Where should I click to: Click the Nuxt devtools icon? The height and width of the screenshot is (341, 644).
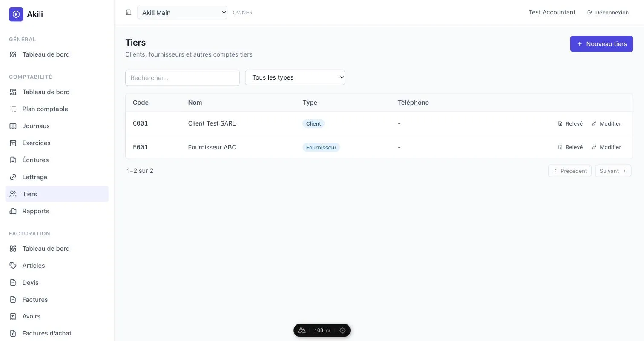tap(302, 330)
